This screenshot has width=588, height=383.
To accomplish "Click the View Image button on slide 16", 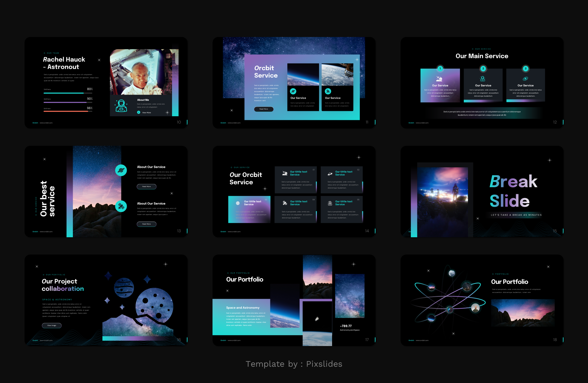I will pyautogui.click(x=52, y=325).
